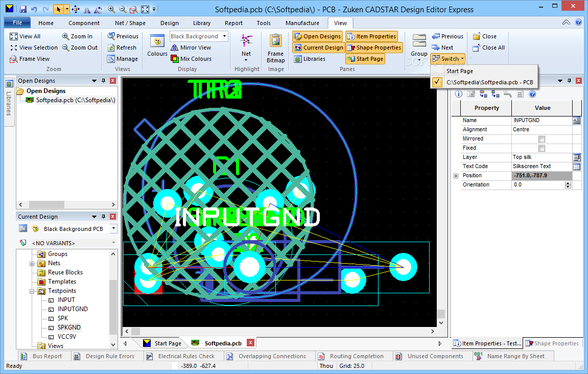
Task: Click the Redo arrow in the title bar toolbar
Action: click(46, 9)
